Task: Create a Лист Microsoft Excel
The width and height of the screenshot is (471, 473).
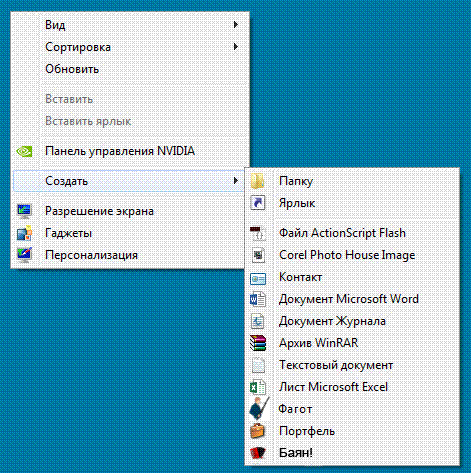Action: click(x=352, y=387)
